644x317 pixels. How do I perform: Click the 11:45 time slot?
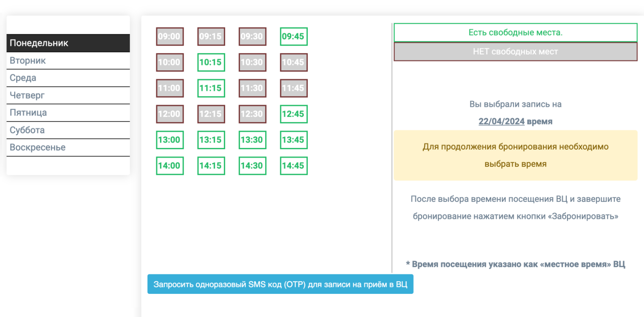point(294,88)
